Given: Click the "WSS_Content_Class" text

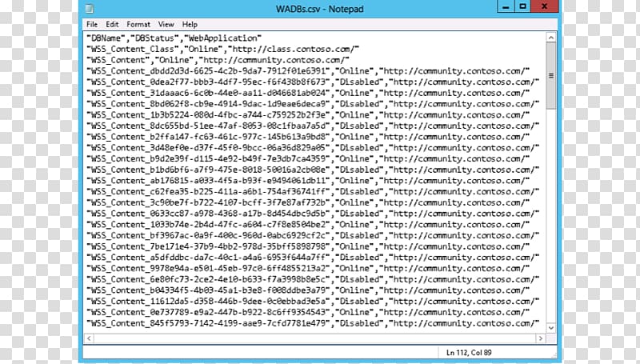Looking at the screenshot, I should coord(133,49).
